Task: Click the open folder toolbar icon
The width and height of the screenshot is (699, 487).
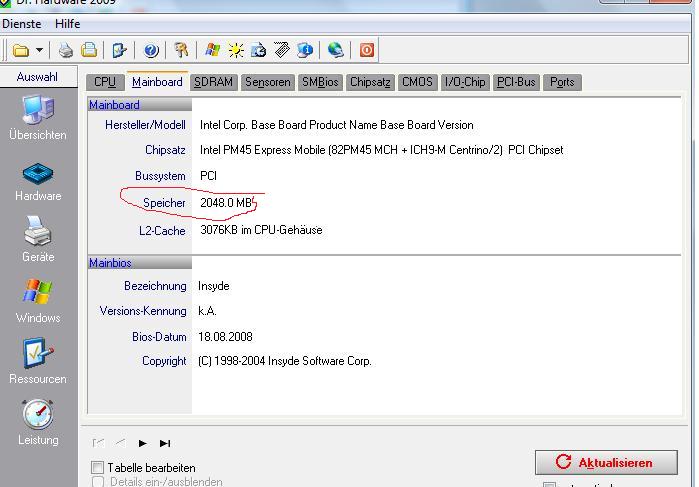Action: click(x=21, y=50)
